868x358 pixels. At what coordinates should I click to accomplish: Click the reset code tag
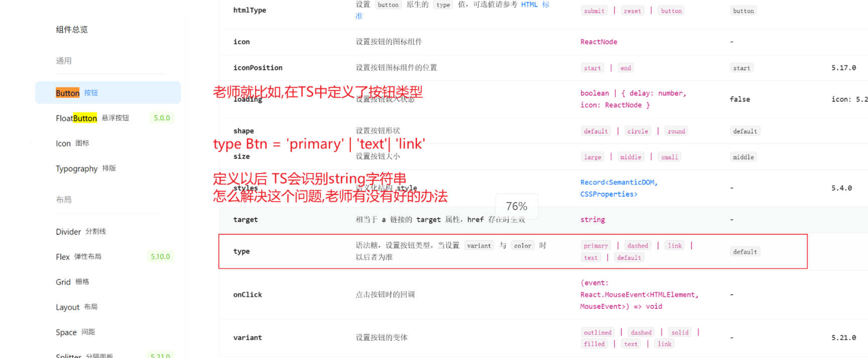633,11
